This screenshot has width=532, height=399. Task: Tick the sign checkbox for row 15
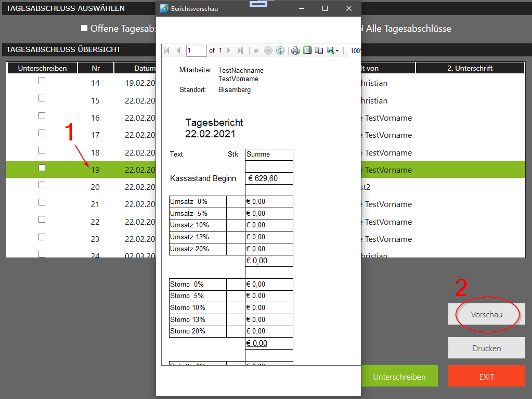(42, 98)
